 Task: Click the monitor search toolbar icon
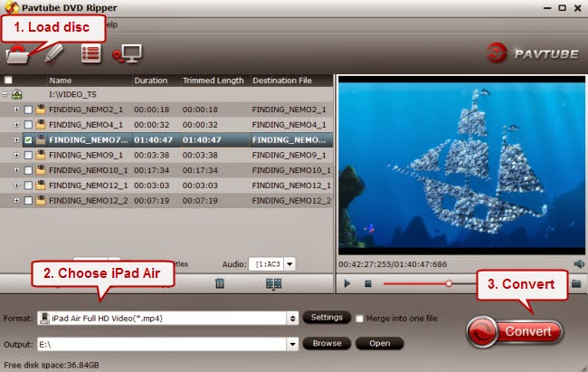point(128,53)
